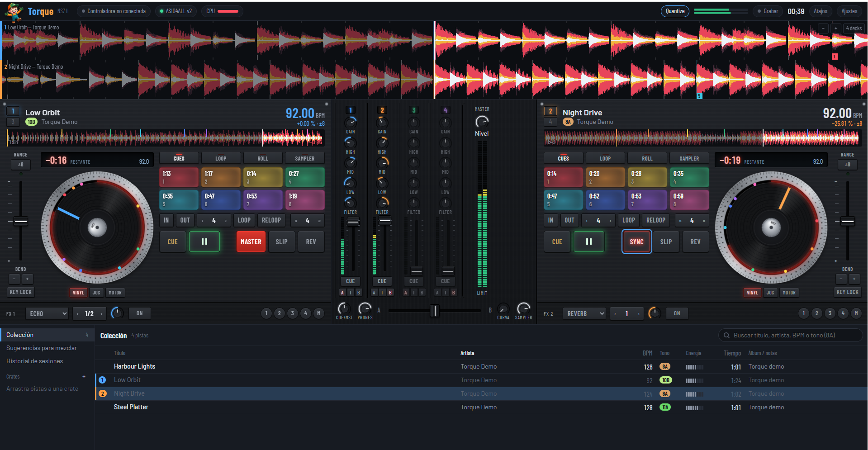
Task: Click the 4 decks layout button
Action: [854, 28]
